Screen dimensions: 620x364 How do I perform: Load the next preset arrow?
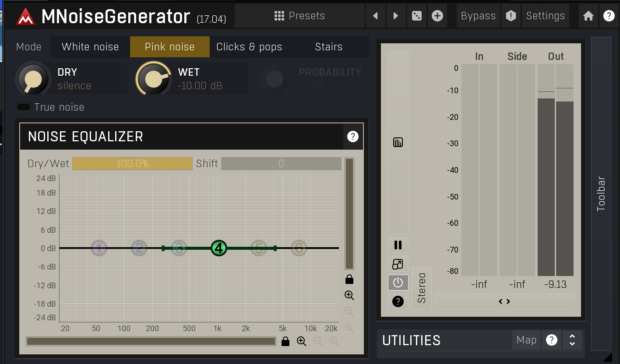click(x=396, y=16)
